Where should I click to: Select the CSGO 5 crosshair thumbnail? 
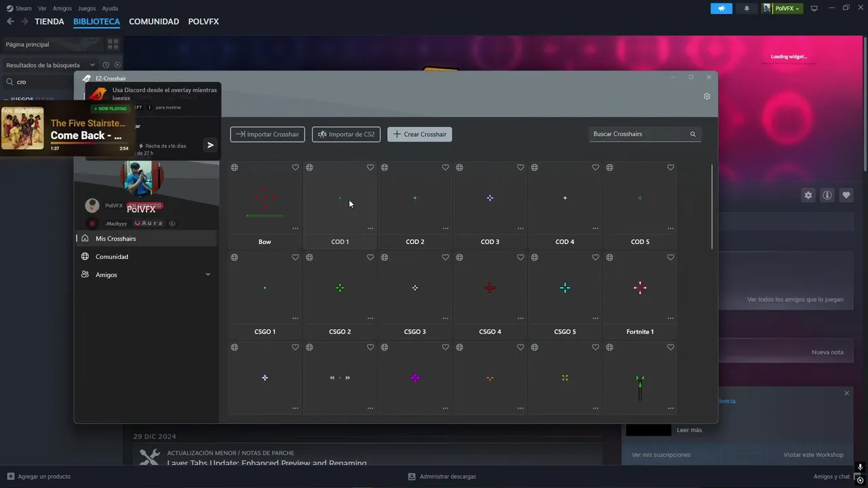tap(565, 288)
